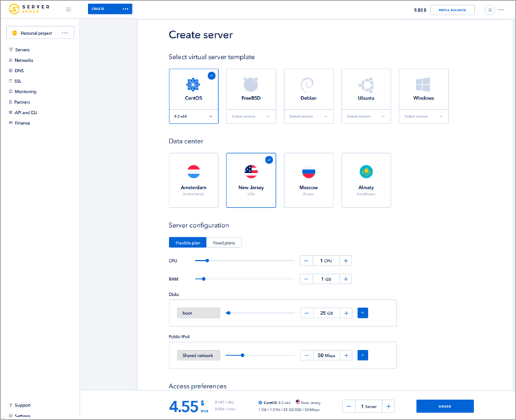Click the Refill Balance button
Image resolution: width=516 pixels, height=420 pixels.
click(x=452, y=10)
